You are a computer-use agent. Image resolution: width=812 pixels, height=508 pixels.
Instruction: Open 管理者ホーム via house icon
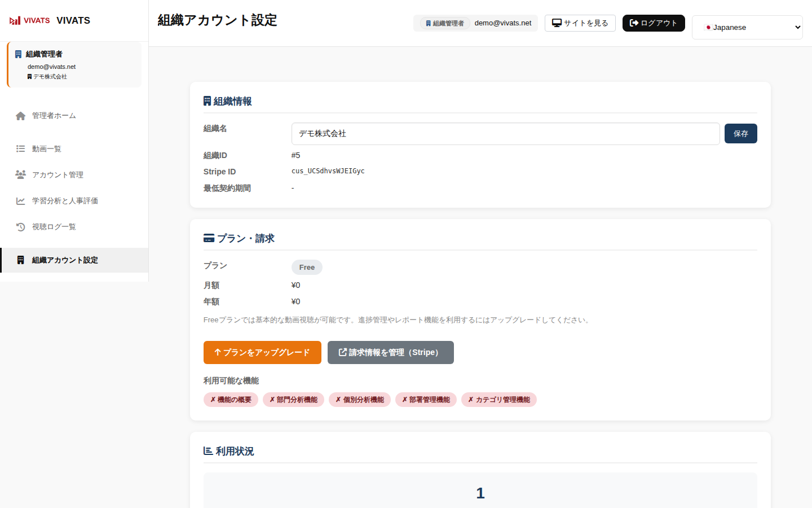(x=20, y=116)
